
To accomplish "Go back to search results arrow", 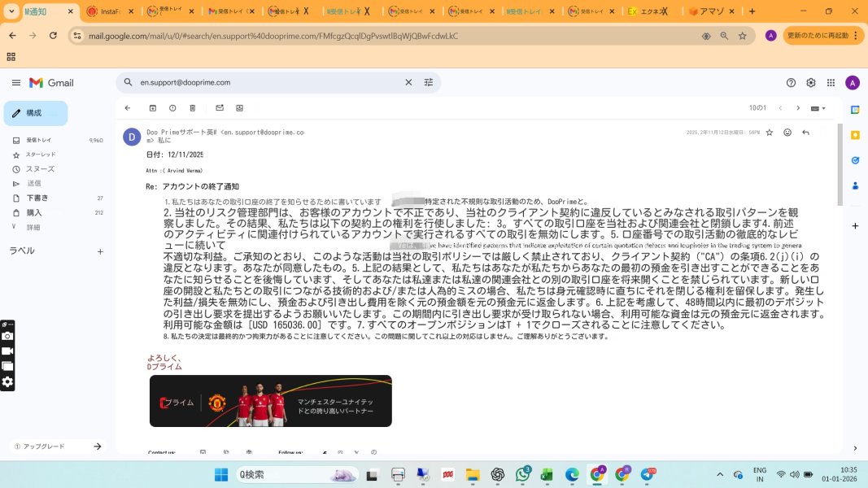I will [128, 108].
